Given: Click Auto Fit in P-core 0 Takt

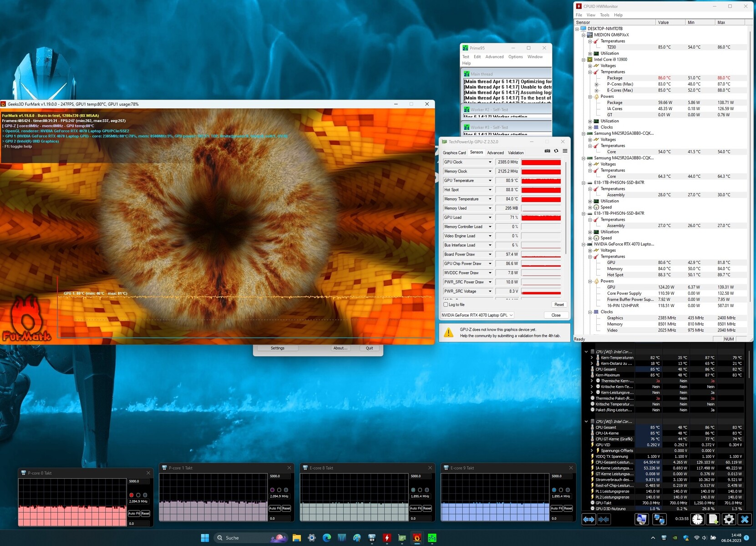Looking at the screenshot, I should (x=134, y=513).
